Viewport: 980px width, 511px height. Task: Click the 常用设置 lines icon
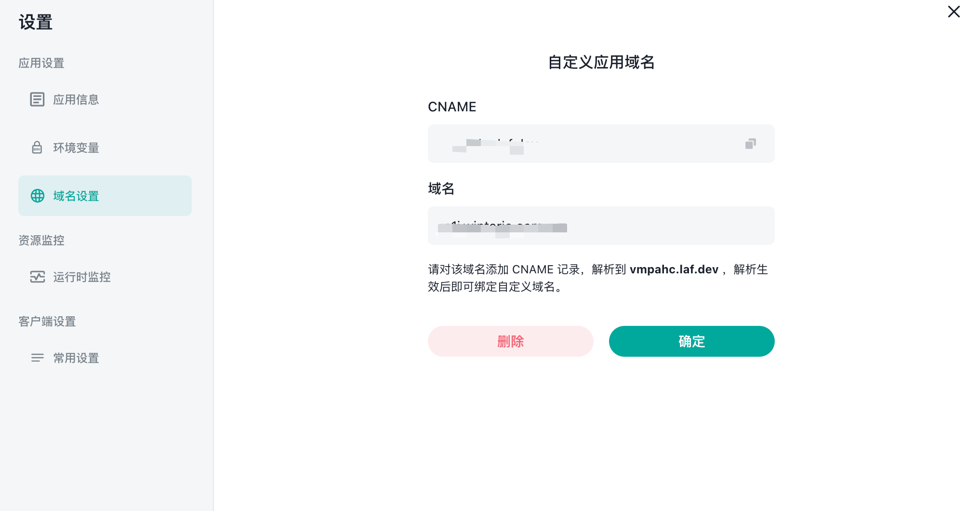38,358
